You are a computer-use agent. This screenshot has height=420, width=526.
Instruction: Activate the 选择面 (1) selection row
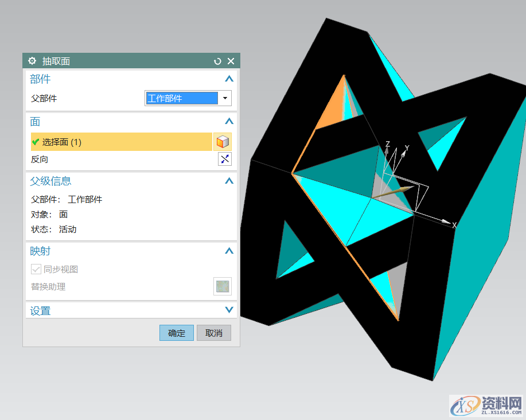120,142
